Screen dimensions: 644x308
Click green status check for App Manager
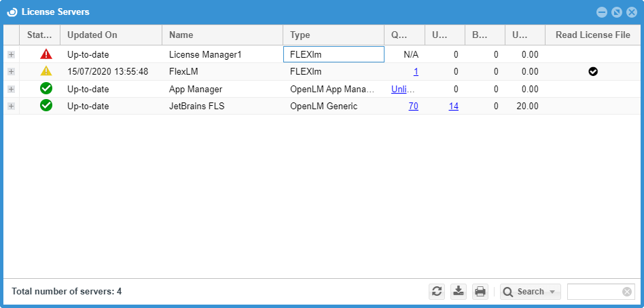click(x=46, y=88)
